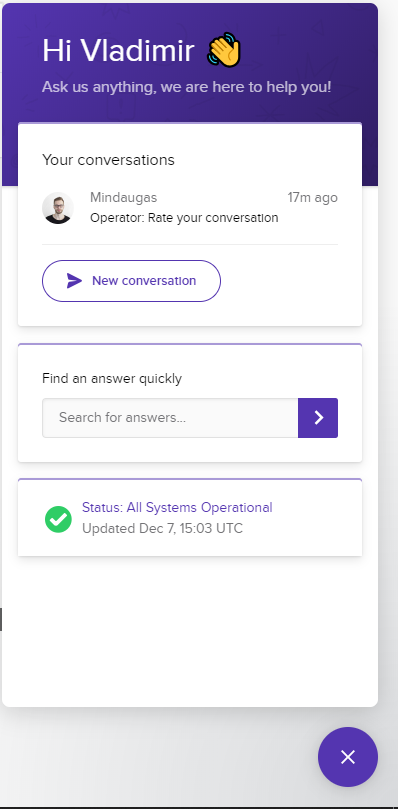
Task: Click the paper plane icon in New conversation
Action: point(74,281)
